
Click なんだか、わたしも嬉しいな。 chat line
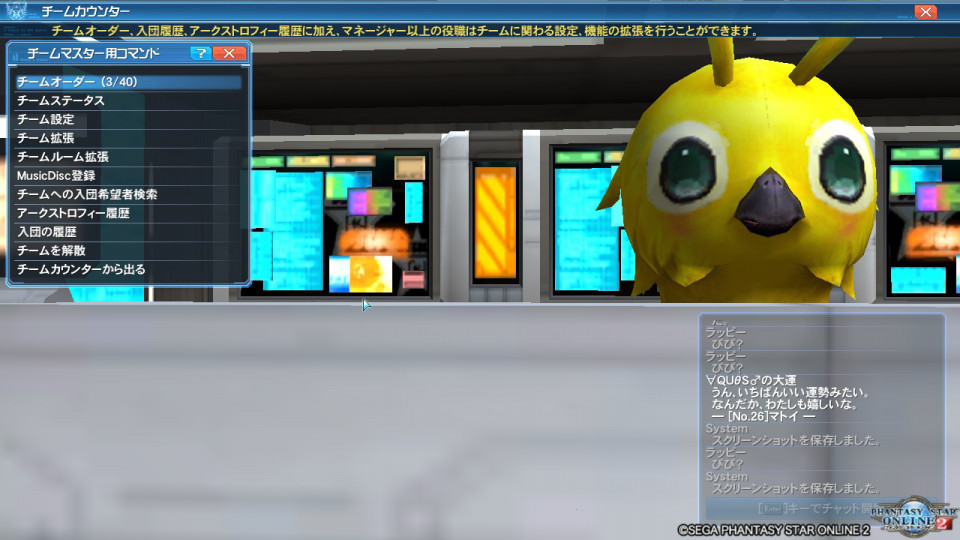coord(784,404)
